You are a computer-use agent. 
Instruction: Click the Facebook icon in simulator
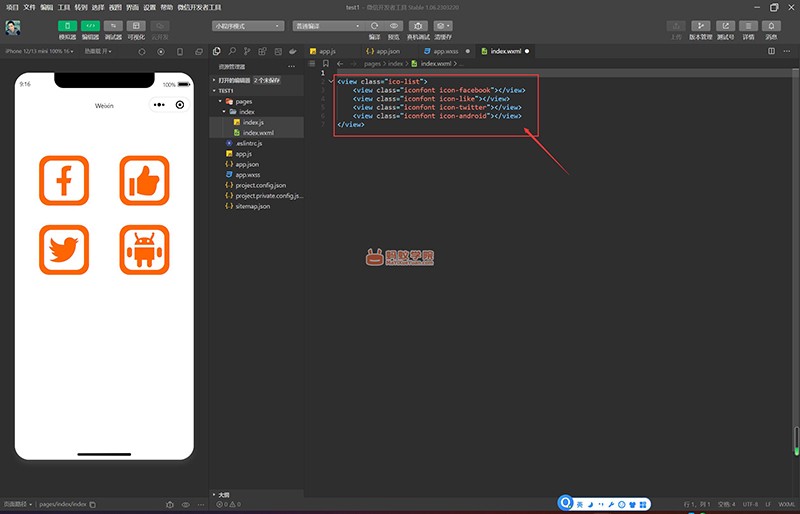64,180
